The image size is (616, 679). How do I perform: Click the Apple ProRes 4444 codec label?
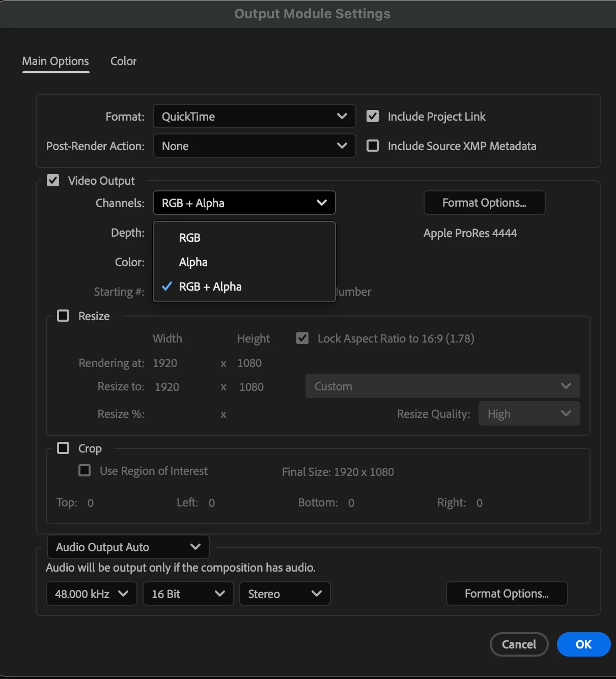click(470, 233)
